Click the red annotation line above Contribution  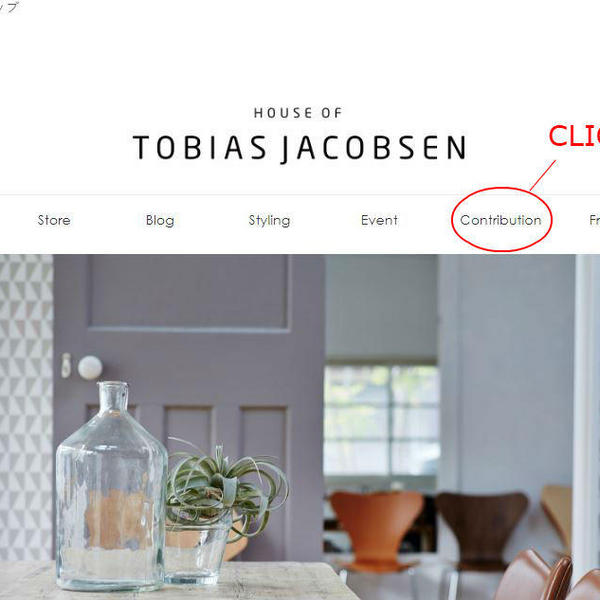tap(543, 175)
